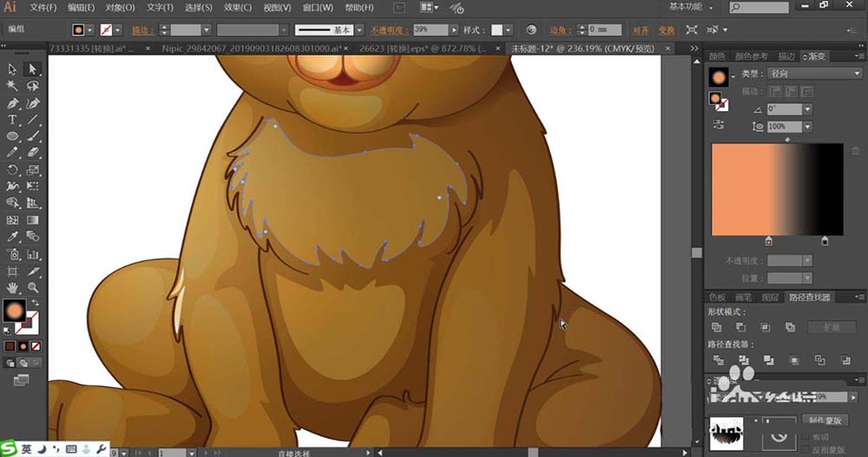Screen dimensions: 868x457
Task: Click Recolor Artwork wheel icon
Action: coord(531,29)
